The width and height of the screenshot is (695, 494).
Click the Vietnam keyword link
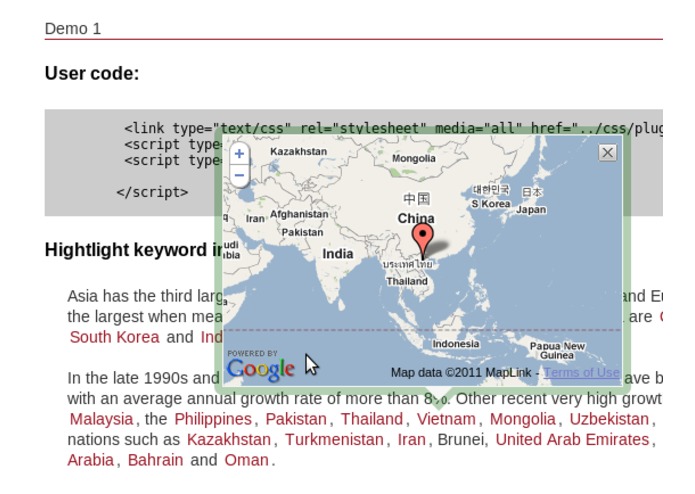446,419
